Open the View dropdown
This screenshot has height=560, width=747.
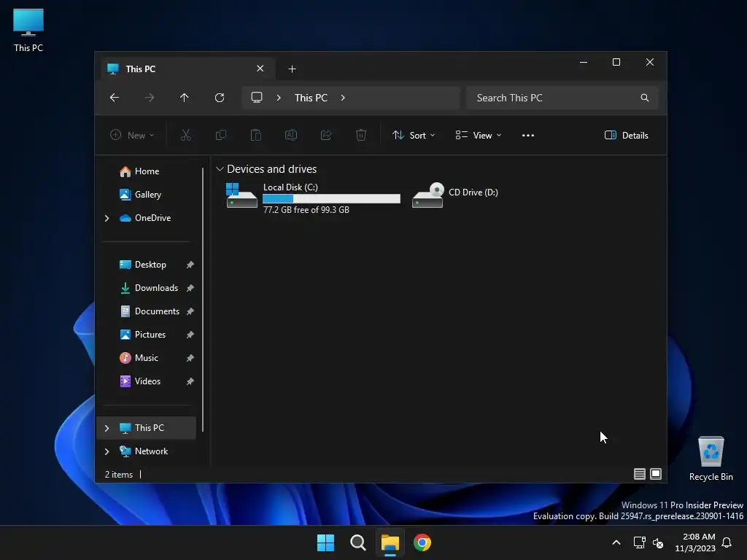479,135
